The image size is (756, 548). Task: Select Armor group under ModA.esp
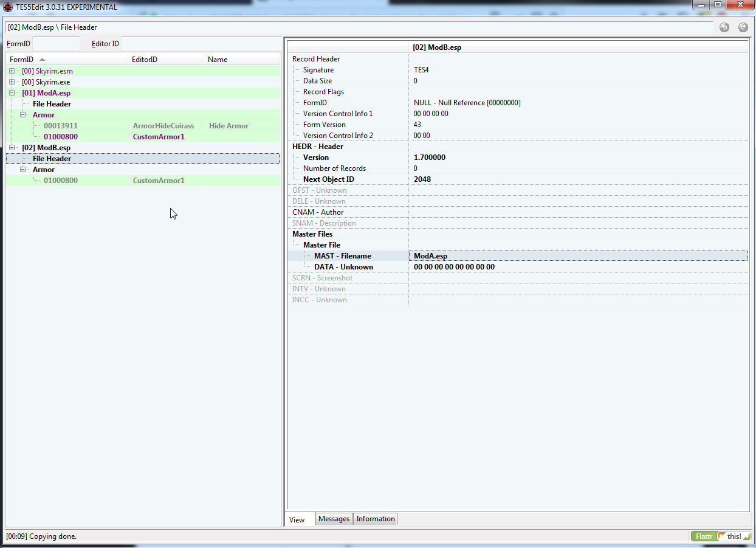143,115
